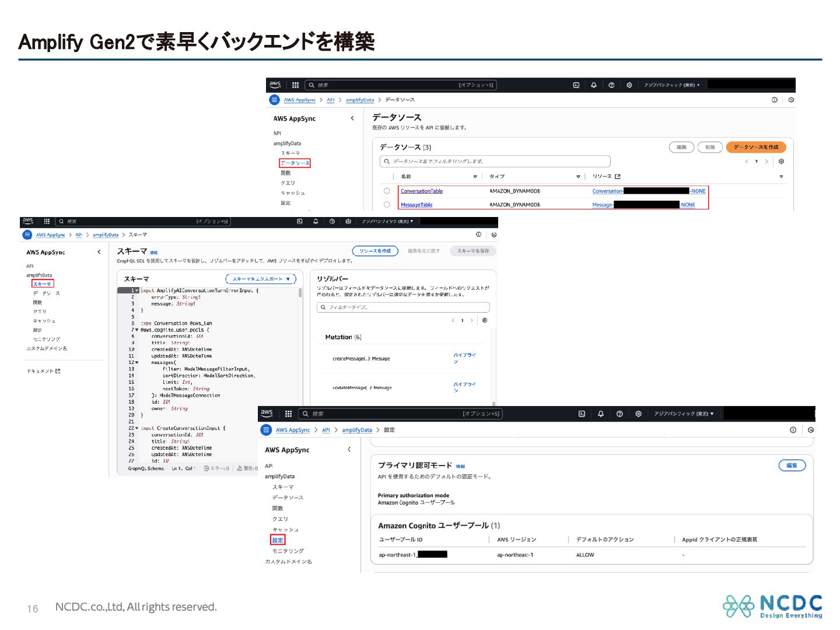Focus data source name filter field
840x630 pixels.
click(495, 162)
